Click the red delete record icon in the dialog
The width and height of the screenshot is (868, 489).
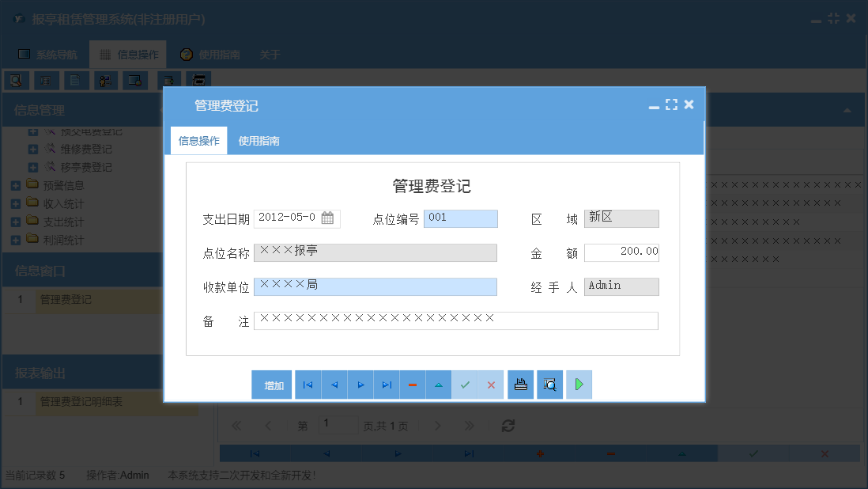(413, 385)
